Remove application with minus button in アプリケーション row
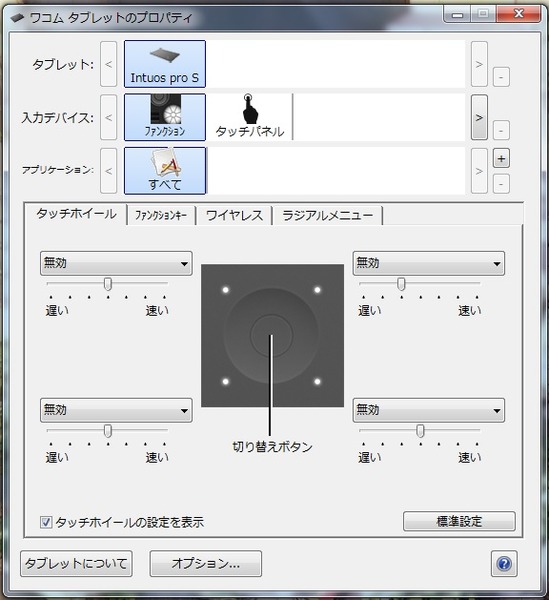The width and height of the screenshot is (549, 600). (501, 184)
